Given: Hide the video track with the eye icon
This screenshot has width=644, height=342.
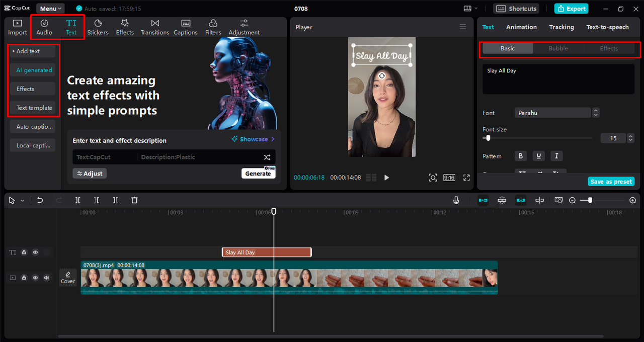Looking at the screenshot, I should coord(35,278).
